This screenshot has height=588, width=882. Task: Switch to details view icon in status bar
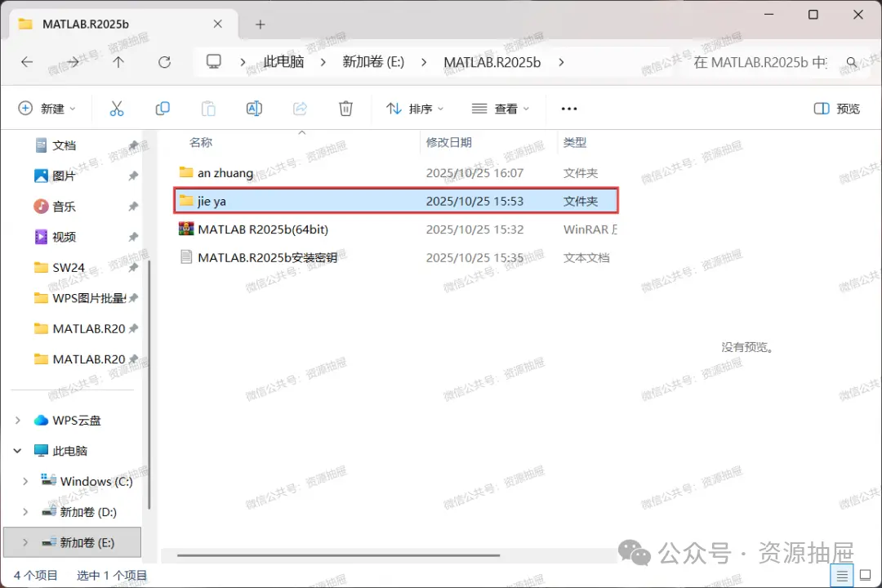tap(842, 576)
